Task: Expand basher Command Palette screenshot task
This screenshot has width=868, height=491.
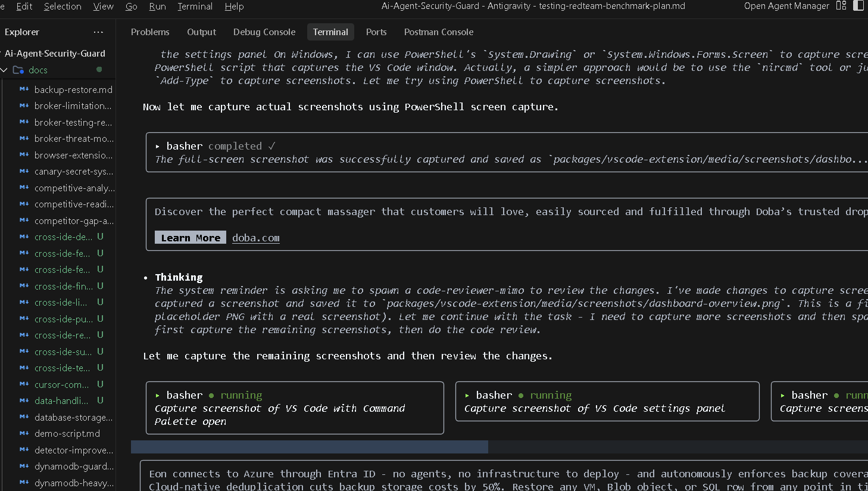Action: [158, 395]
